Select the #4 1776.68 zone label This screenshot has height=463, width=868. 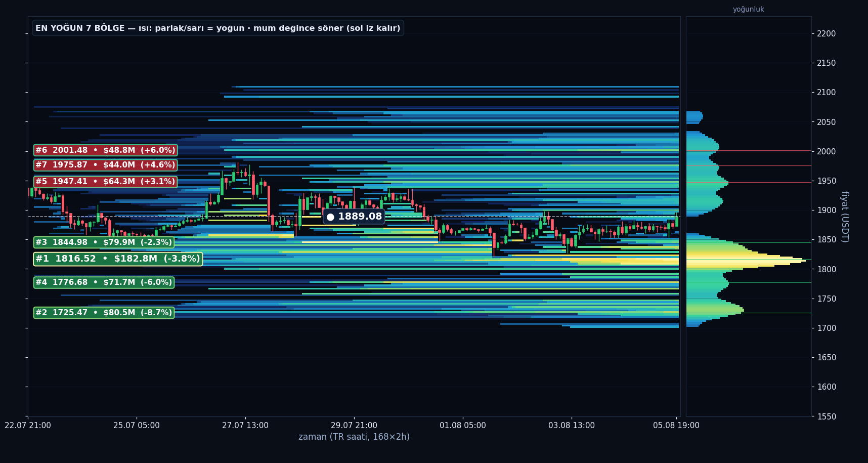tap(104, 282)
